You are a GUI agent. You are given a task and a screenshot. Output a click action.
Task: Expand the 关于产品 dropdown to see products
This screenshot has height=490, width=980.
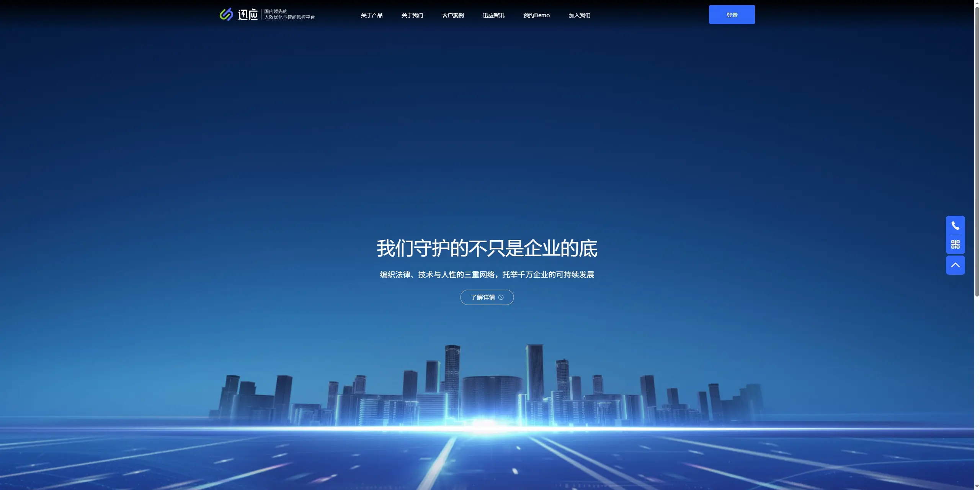(371, 15)
